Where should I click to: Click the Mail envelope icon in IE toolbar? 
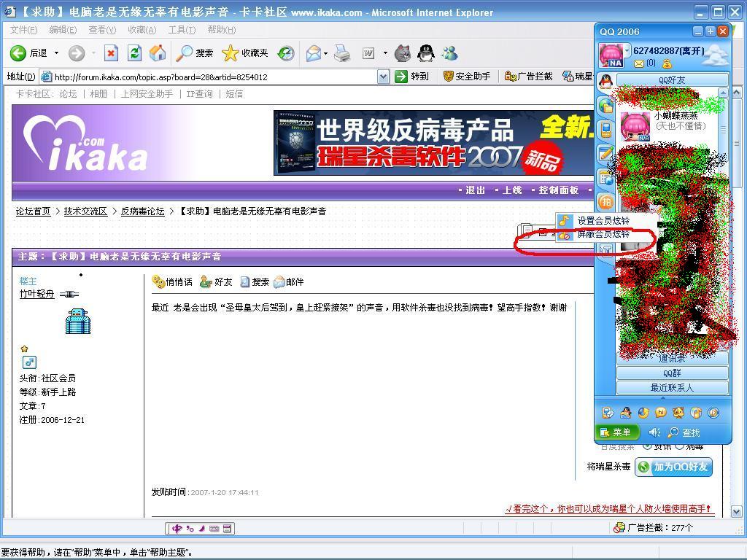tap(314, 52)
